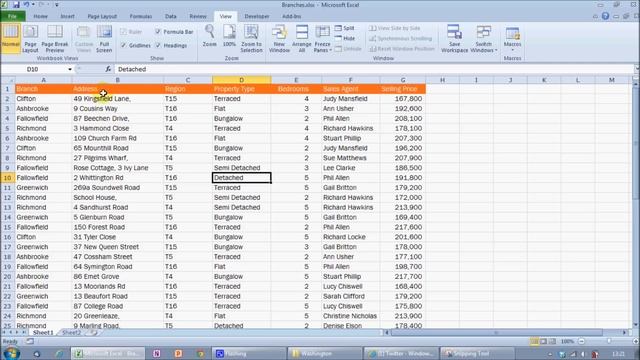This screenshot has width=640, height=360.
Task: Select cell containing 'Rose Cottage, 3 Ivy Lane'
Action: tap(118, 168)
